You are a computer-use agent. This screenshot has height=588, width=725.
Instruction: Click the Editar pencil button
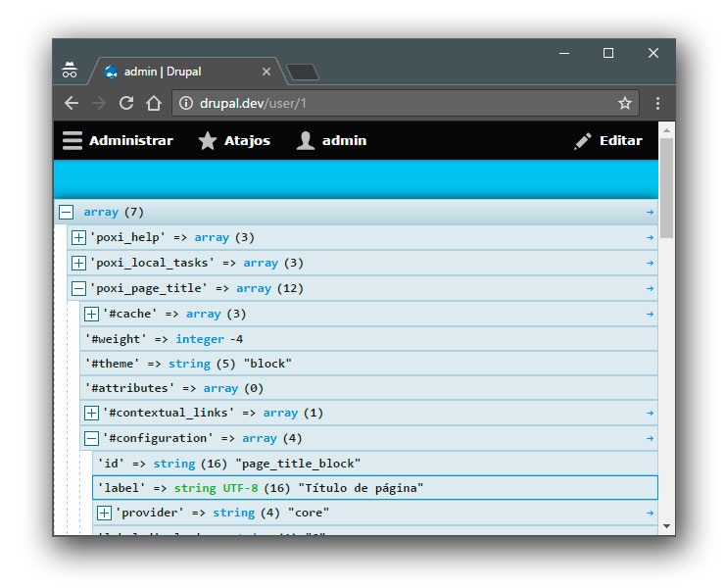pos(608,141)
